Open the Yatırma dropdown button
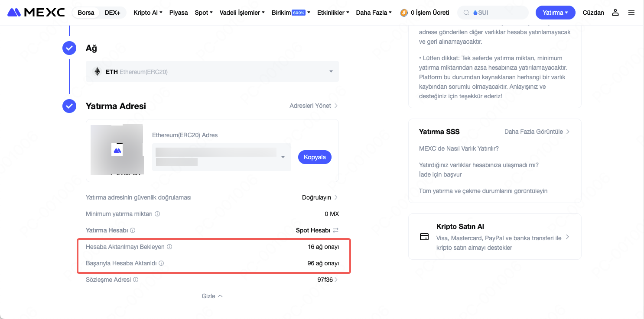 556,13
